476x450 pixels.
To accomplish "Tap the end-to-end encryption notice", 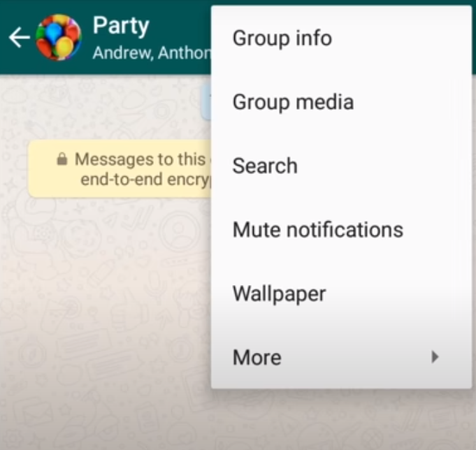I will (120, 168).
